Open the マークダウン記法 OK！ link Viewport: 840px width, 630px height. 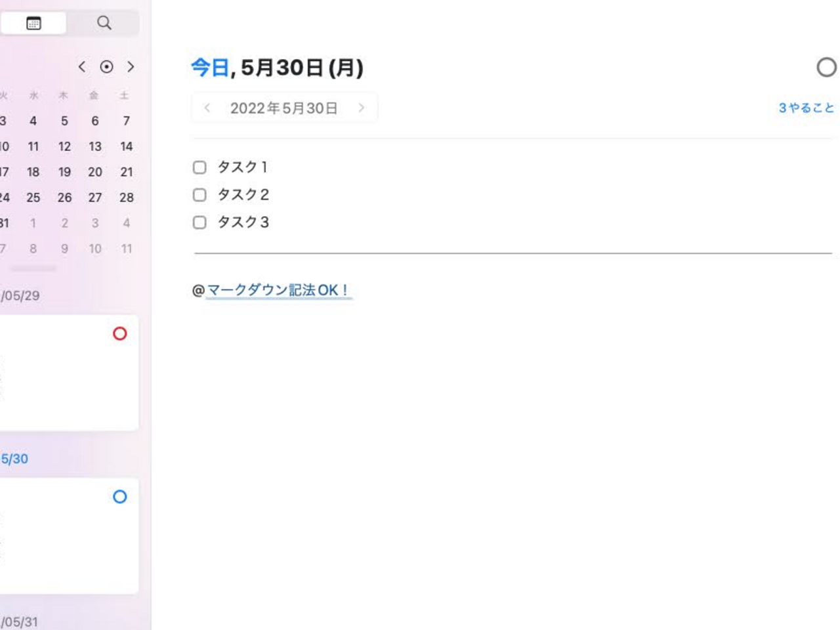point(278,290)
